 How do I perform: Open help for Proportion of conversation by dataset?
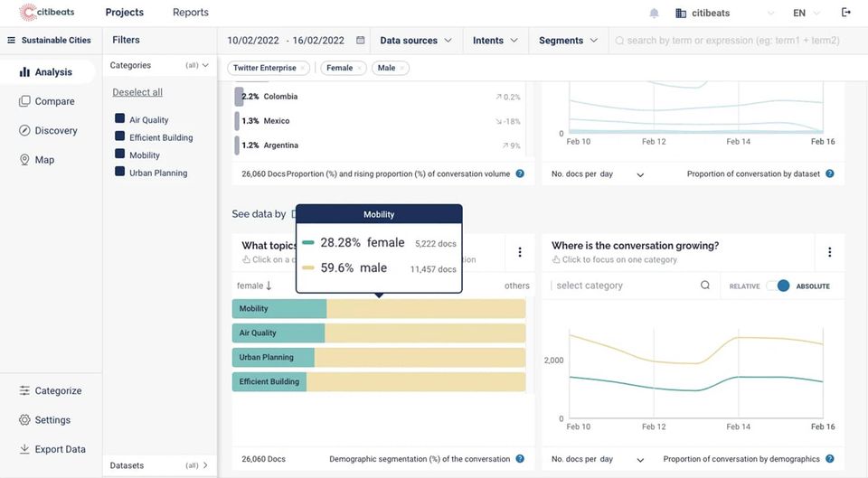tap(830, 173)
